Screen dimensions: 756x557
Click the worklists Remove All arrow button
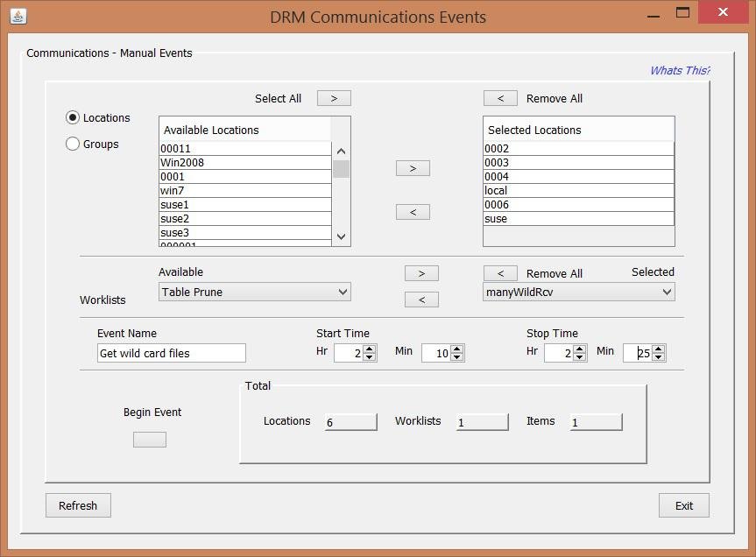(500, 273)
